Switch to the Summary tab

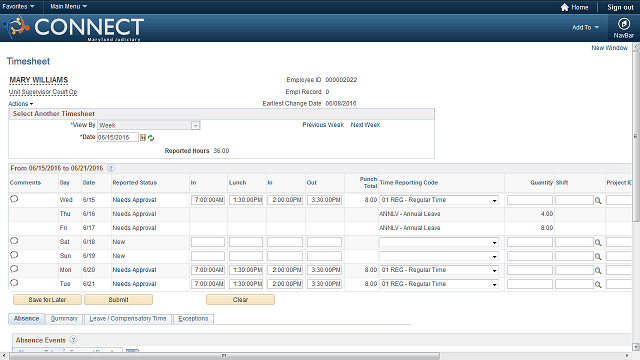64,319
